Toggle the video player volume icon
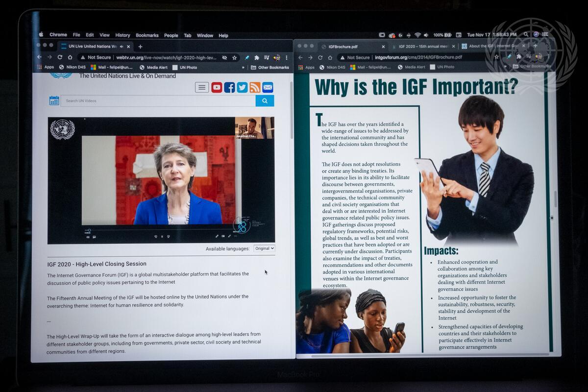 click(x=88, y=237)
